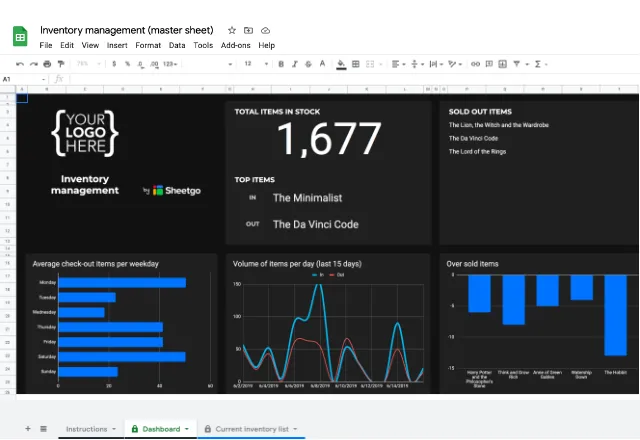
Task: Check the cloud save status icon
Action: [x=265, y=30]
